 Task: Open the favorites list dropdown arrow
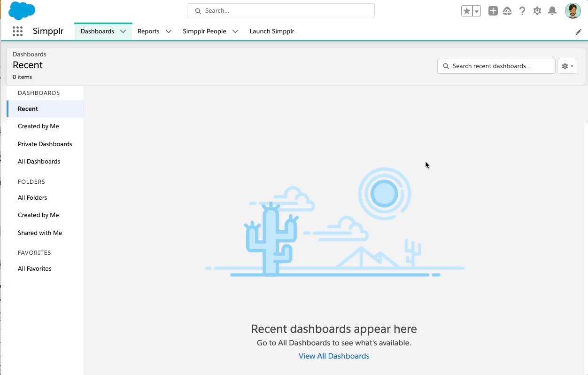click(477, 10)
